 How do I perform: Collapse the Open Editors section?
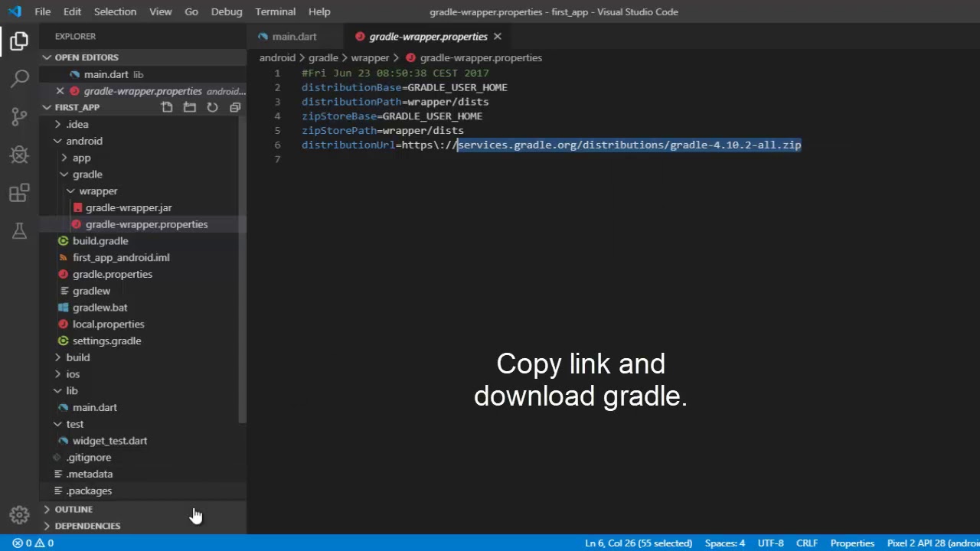[47, 57]
